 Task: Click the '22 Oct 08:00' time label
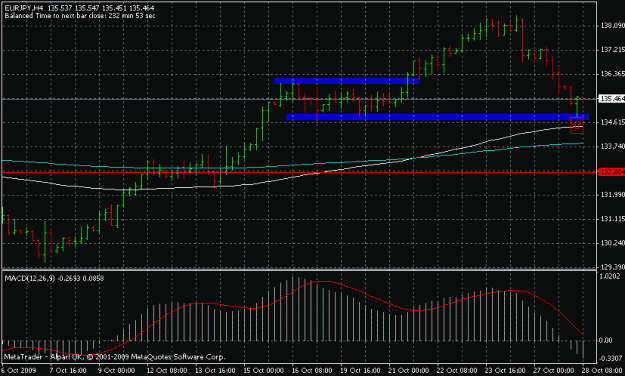tap(458, 370)
